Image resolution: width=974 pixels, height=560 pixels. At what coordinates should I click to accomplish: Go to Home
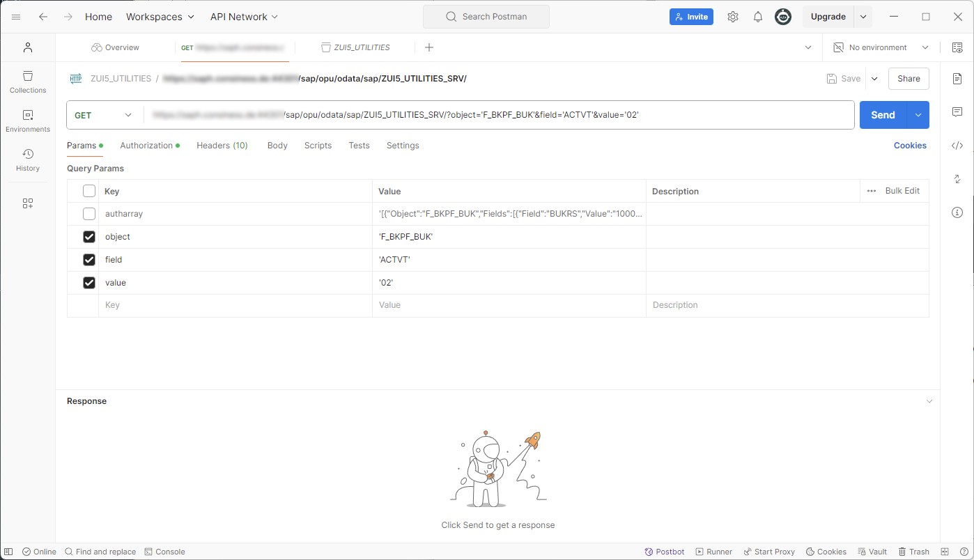98,17
